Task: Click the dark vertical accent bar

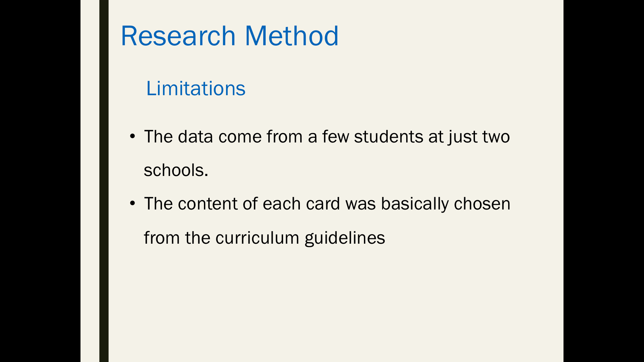Action: [x=104, y=181]
